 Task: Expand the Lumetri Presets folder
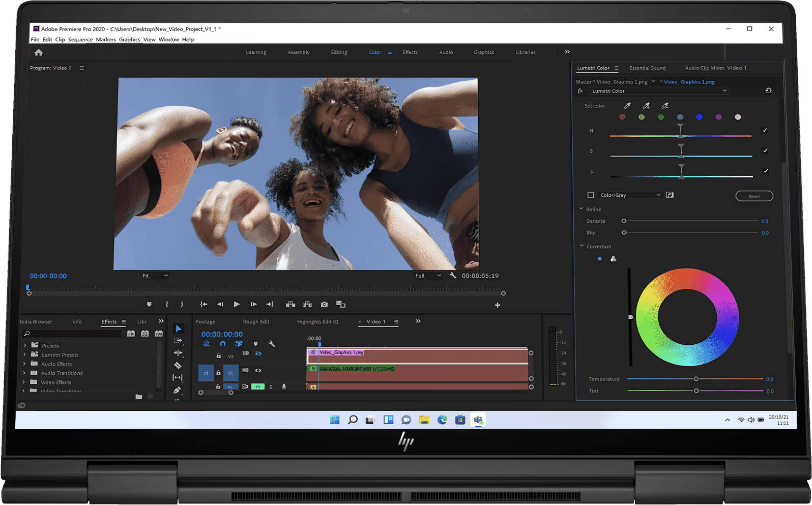click(x=24, y=354)
